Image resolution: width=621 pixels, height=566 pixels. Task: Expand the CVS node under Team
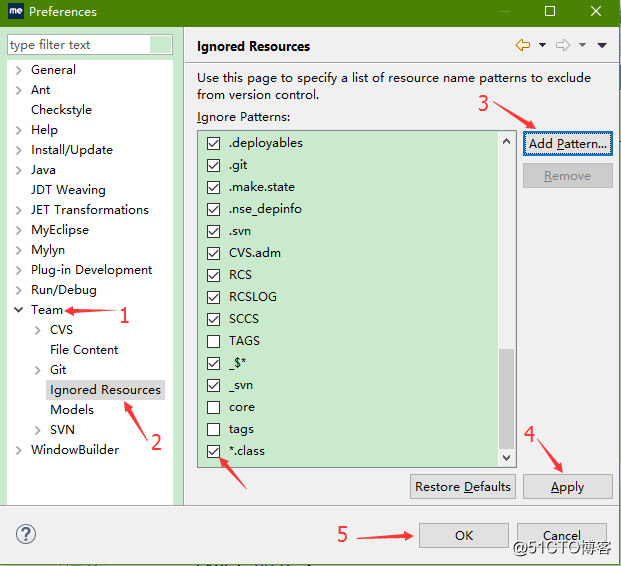click(x=37, y=330)
